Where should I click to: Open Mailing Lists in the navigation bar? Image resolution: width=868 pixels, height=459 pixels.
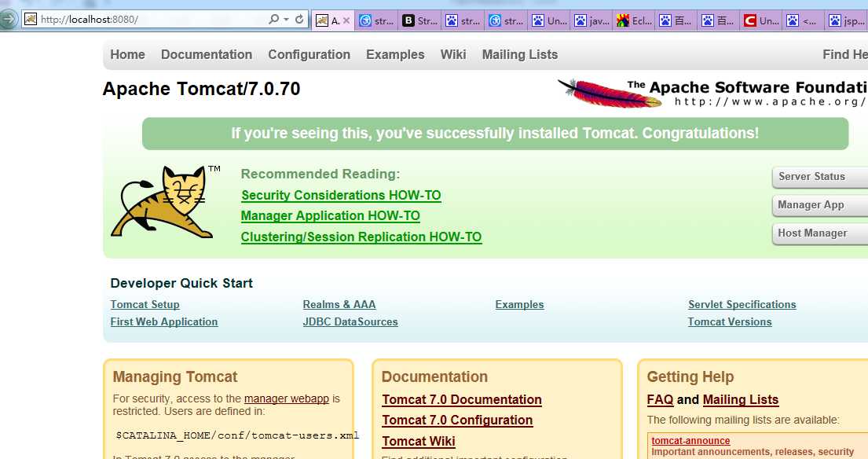pyautogui.click(x=520, y=54)
